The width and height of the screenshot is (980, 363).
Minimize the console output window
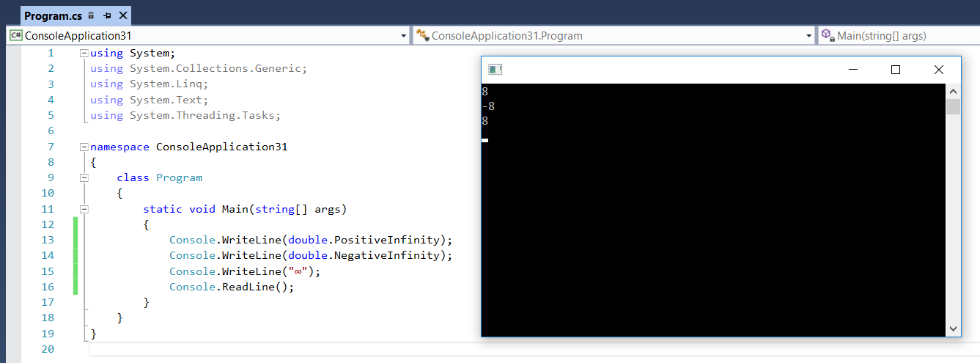(x=852, y=70)
